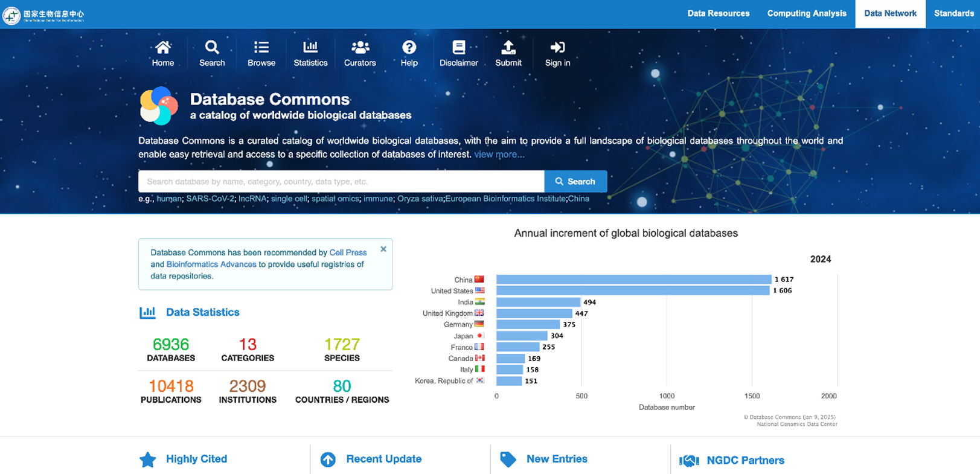Click the India bar showing 494
The image size is (980, 474).
point(539,302)
